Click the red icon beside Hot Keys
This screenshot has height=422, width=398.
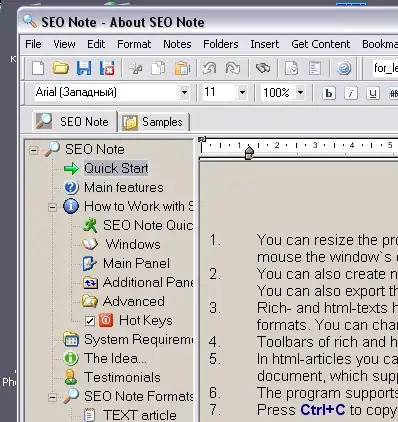106,320
